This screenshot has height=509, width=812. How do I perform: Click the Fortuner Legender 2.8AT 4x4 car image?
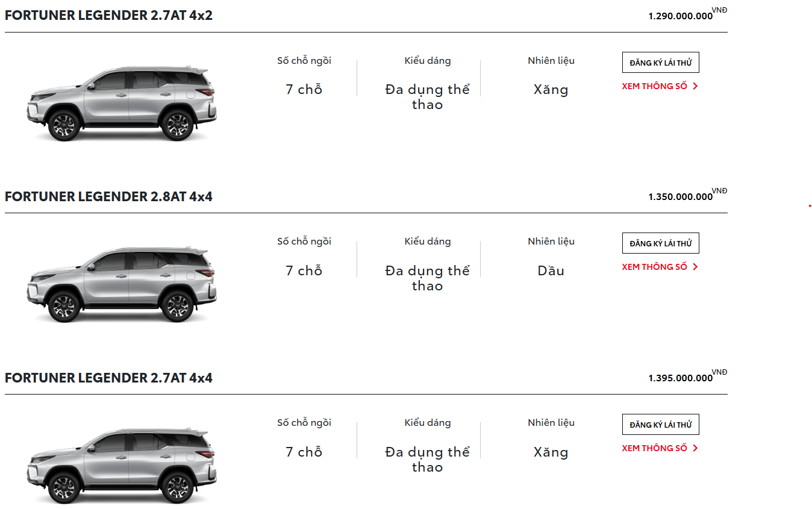[x=121, y=284]
